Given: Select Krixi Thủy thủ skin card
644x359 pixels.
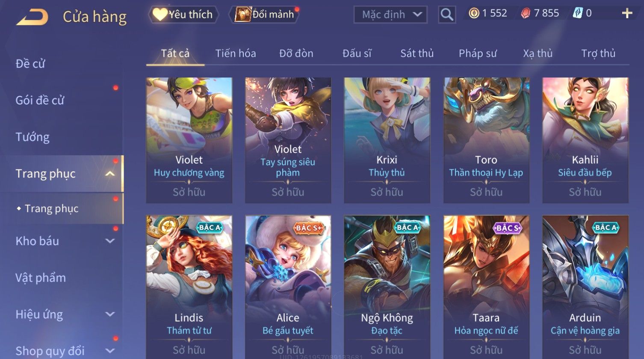Looking at the screenshot, I should pyautogui.click(x=387, y=140).
